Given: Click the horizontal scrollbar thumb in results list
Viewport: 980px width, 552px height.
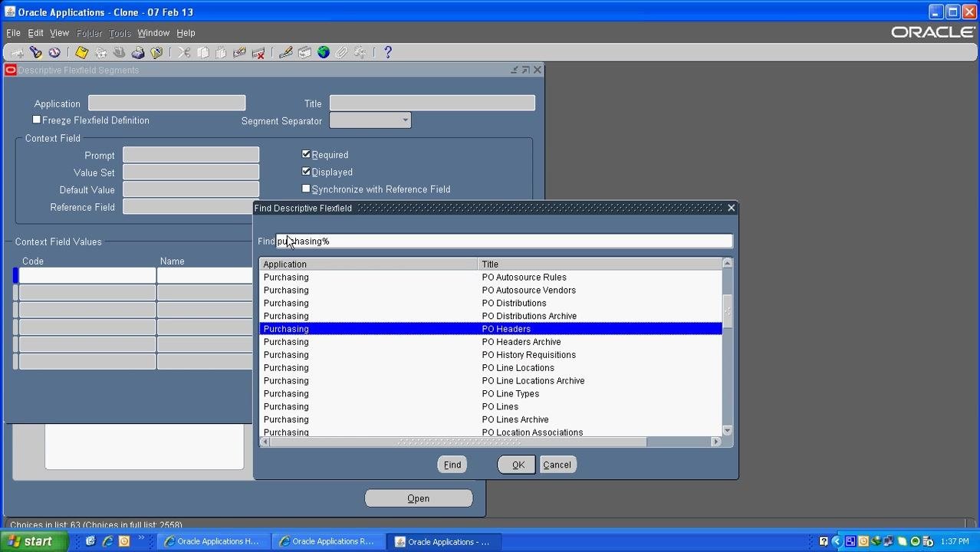Looking at the screenshot, I should (459, 442).
